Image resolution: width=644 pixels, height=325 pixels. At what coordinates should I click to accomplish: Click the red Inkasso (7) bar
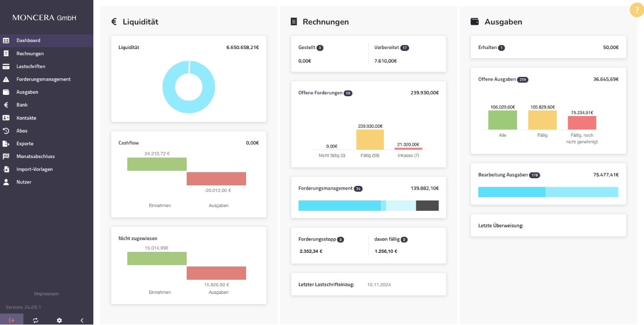pos(408,149)
